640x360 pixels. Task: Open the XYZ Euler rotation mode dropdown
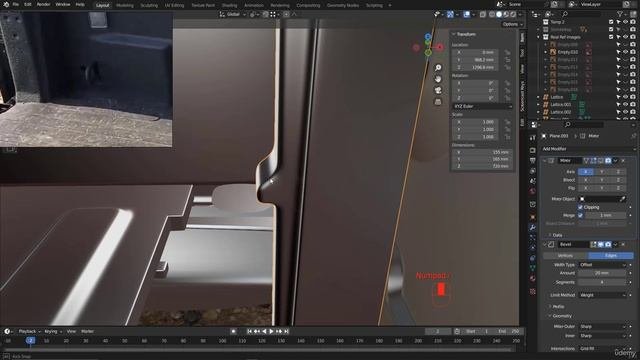coord(482,106)
